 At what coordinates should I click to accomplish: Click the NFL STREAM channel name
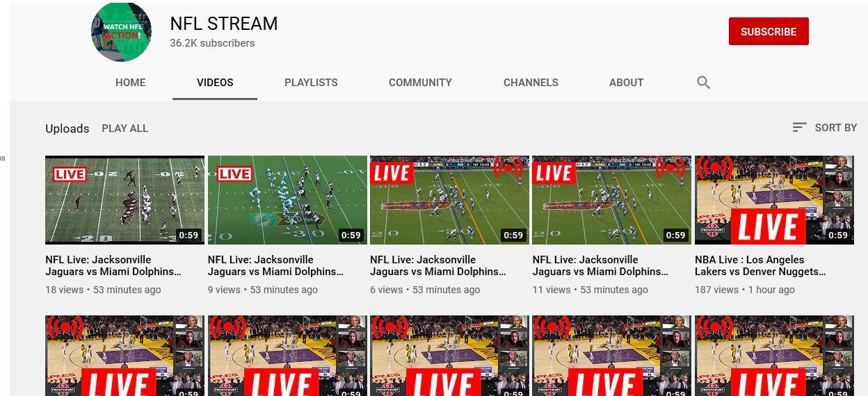[x=224, y=24]
